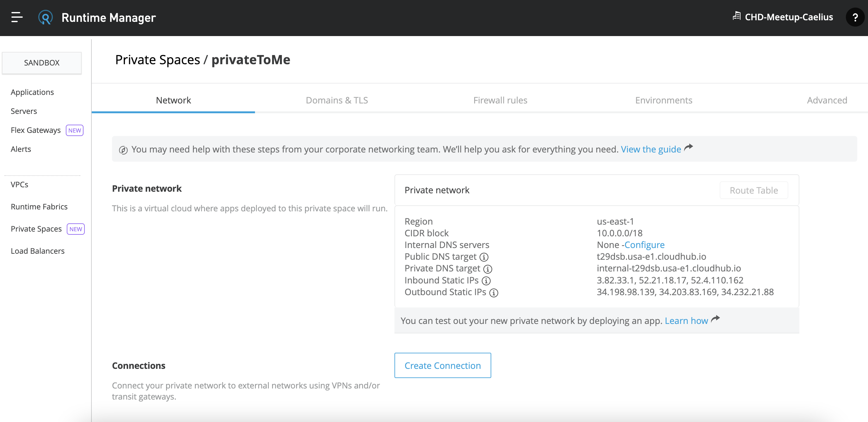The image size is (868, 422).
Task: Click the NEW badge next to Private Spaces
Action: (76, 229)
